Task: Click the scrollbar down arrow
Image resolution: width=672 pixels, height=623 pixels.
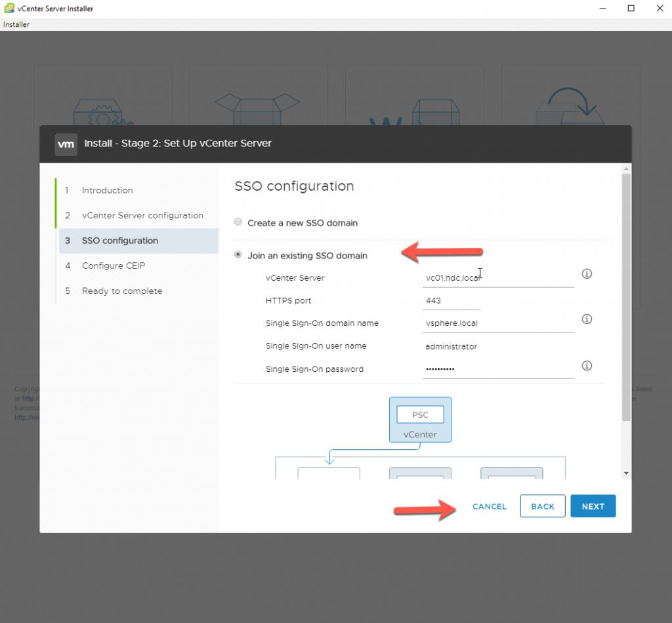Action: point(626,473)
